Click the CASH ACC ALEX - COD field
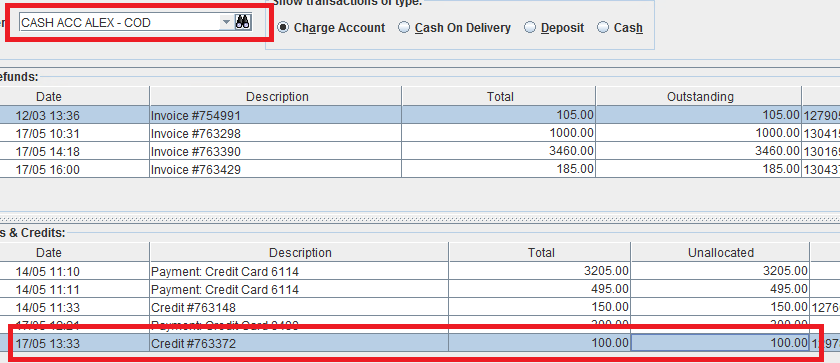Screen dimensions: 840x363 point(119,22)
